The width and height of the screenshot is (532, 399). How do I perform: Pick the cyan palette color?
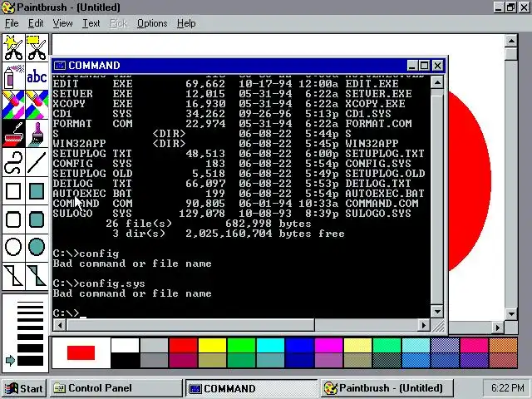(x=270, y=346)
